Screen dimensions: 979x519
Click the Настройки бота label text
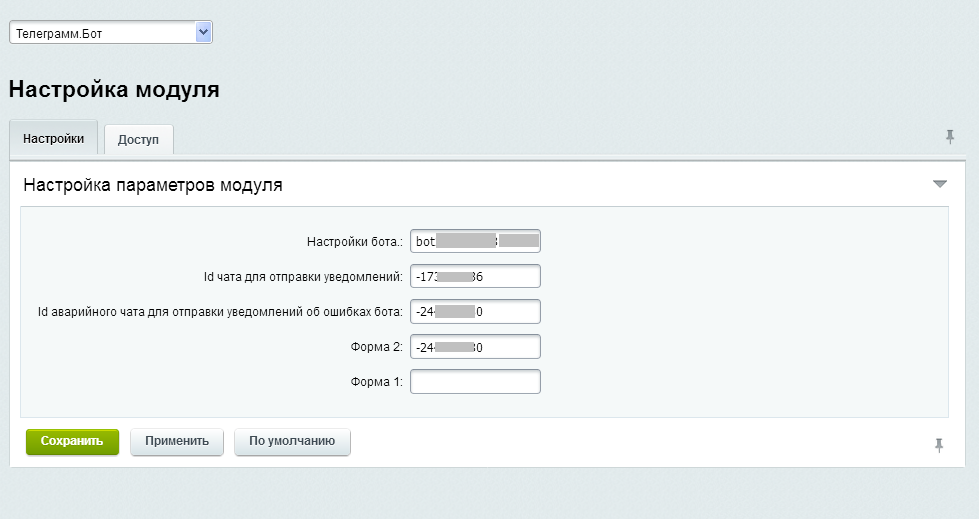[x=354, y=241]
